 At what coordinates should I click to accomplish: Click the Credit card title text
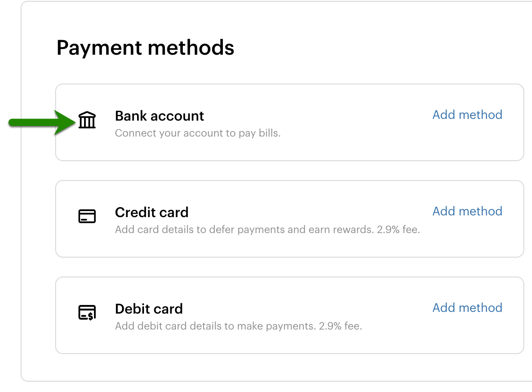pos(152,212)
